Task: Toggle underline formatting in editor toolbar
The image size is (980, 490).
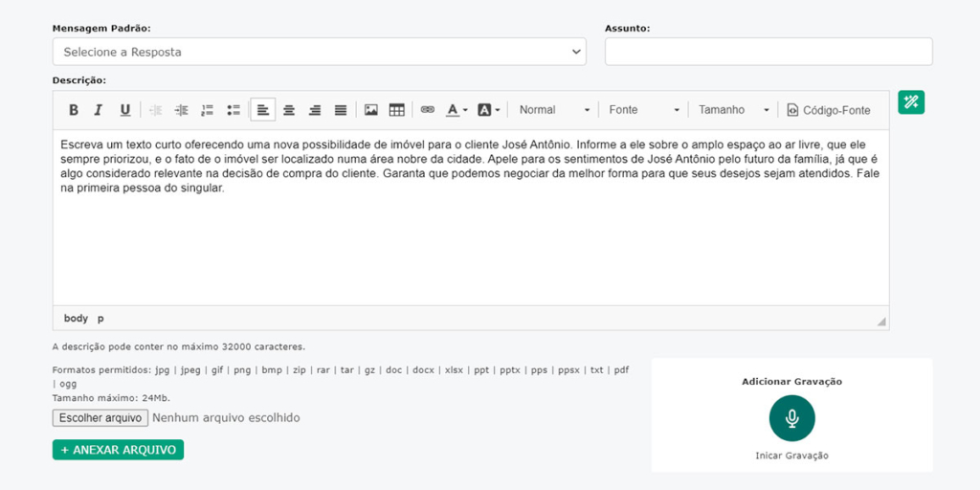Action: coord(125,110)
